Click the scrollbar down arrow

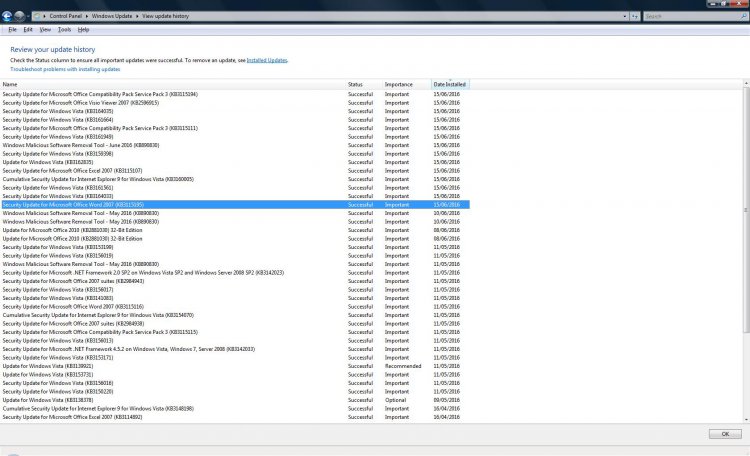point(746,420)
